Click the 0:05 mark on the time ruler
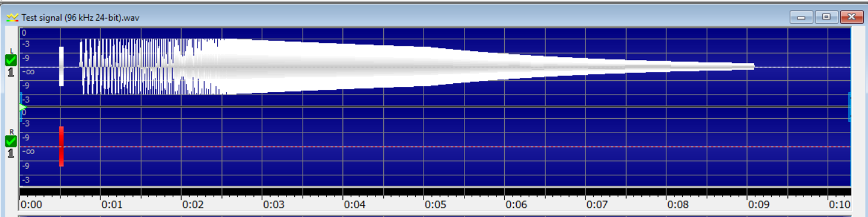The width and height of the screenshot is (868, 217). (435, 205)
